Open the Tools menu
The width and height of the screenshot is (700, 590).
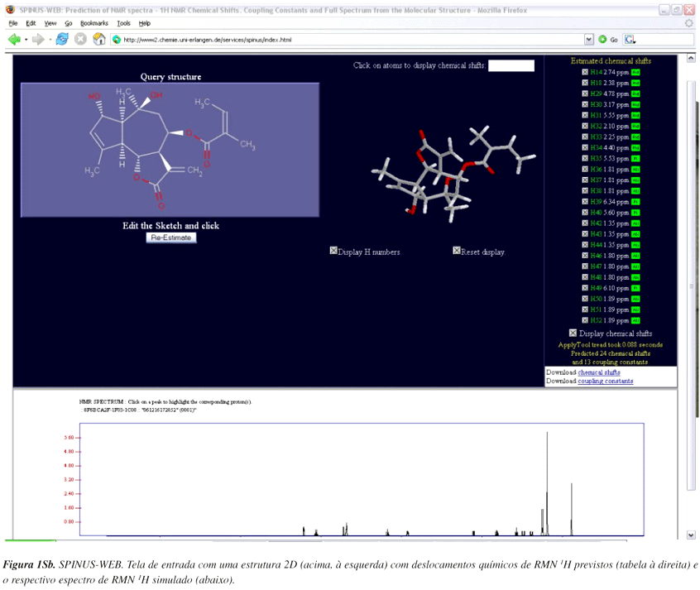point(124,22)
